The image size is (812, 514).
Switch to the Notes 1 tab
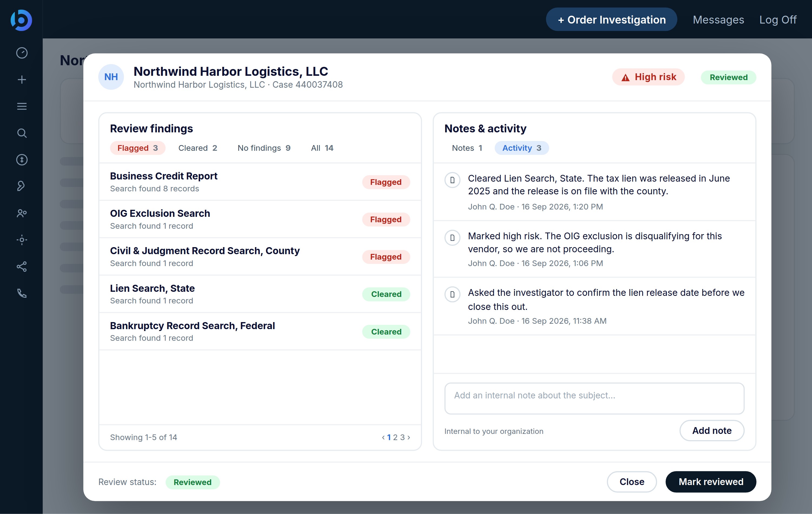pyautogui.click(x=467, y=148)
